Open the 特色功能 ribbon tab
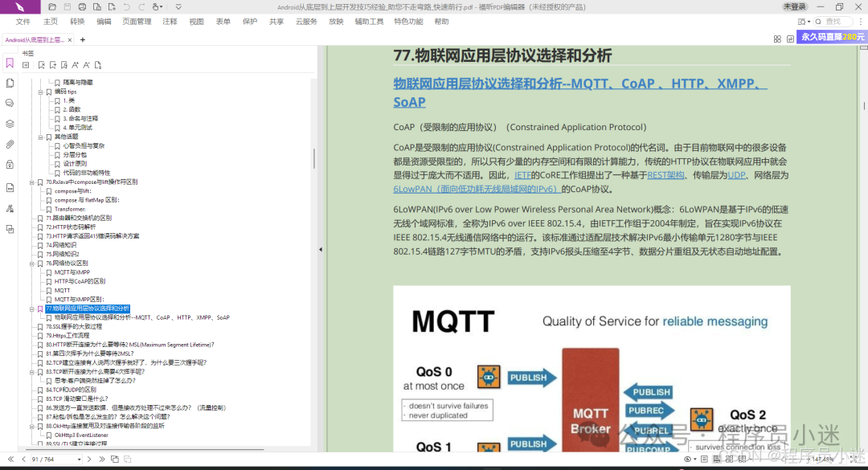This screenshot has height=470, width=868. (x=408, y=22)
